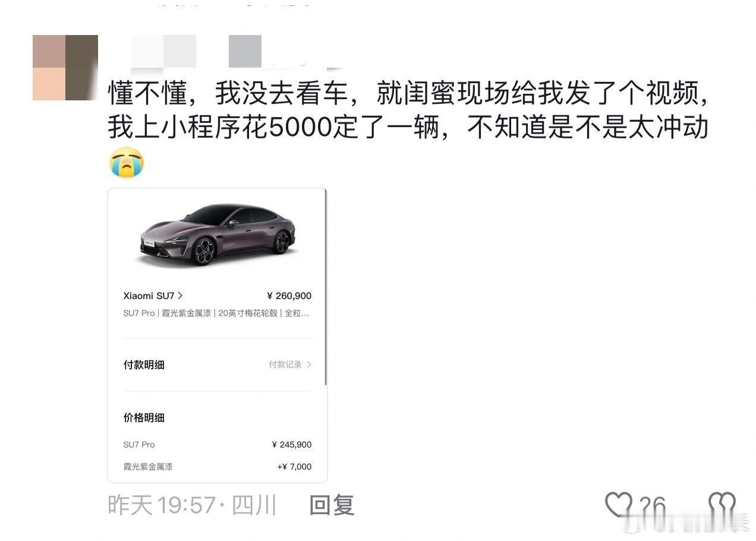756x541 pixels.
Task: Select the SU7 Pro ¥ 245,900 row
Action: tap(218, 444)
